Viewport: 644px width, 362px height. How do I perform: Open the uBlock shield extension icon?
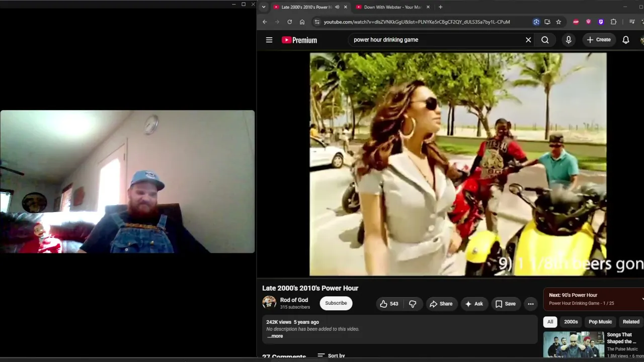click(x=588, y=22)
